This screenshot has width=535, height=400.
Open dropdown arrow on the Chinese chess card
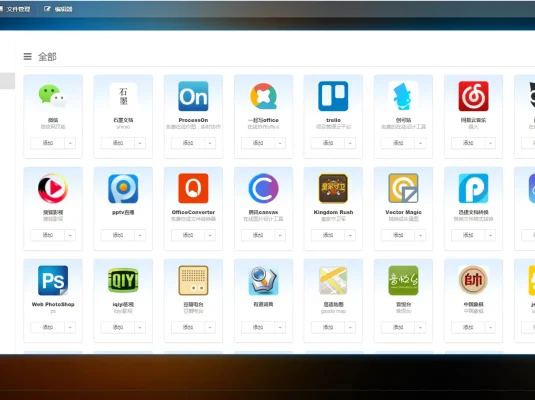[490, 327]
